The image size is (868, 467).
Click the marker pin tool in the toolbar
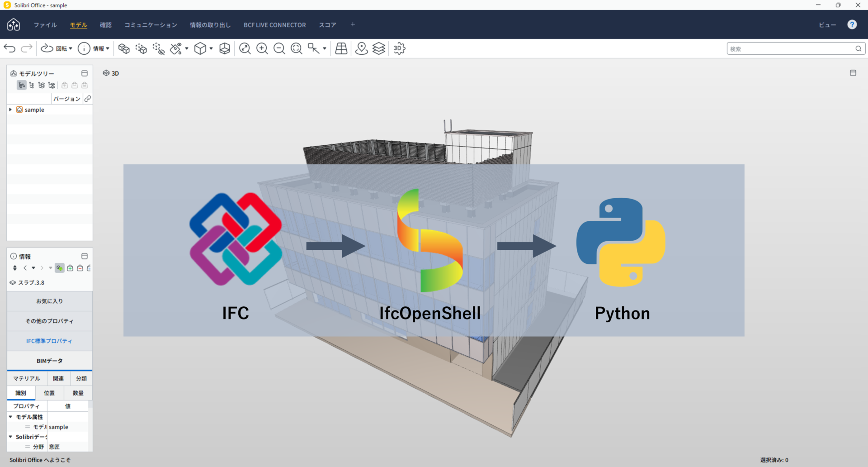tap(362, 48)
